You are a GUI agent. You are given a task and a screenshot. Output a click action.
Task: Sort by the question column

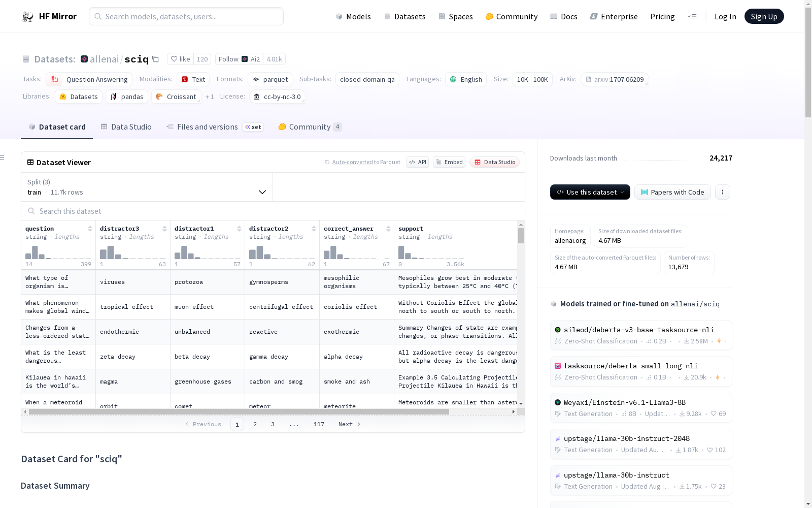pyautogui.click(x=90, y=229)
